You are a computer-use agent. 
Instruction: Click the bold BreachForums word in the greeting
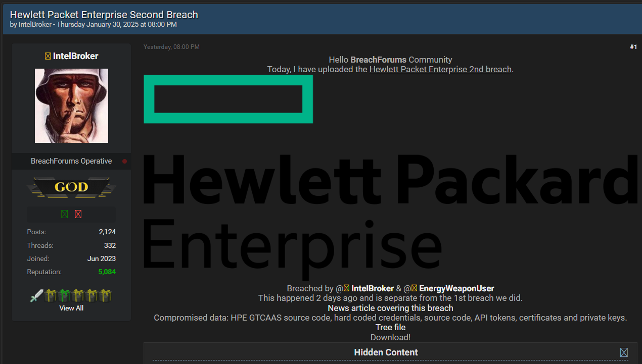[379, 60]
